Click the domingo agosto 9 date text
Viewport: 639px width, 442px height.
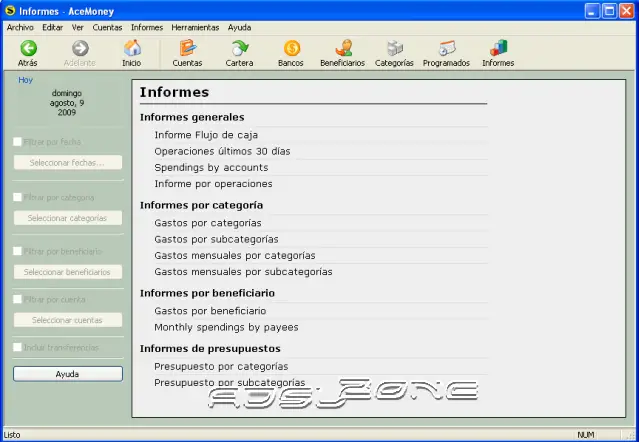point(67,103)
